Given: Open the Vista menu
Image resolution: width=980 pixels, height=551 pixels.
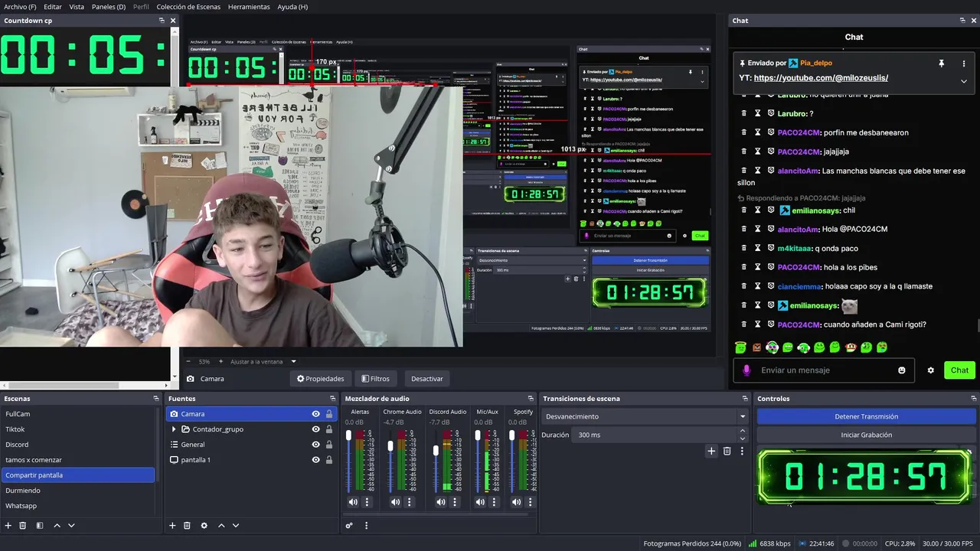Looking at the screenshot, I should 77,7.
